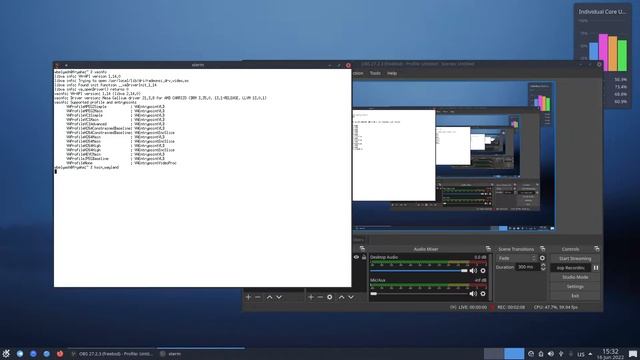Click the Duration 300 ms field
Viewport: 640px width, 360px height.
point(528,267)
